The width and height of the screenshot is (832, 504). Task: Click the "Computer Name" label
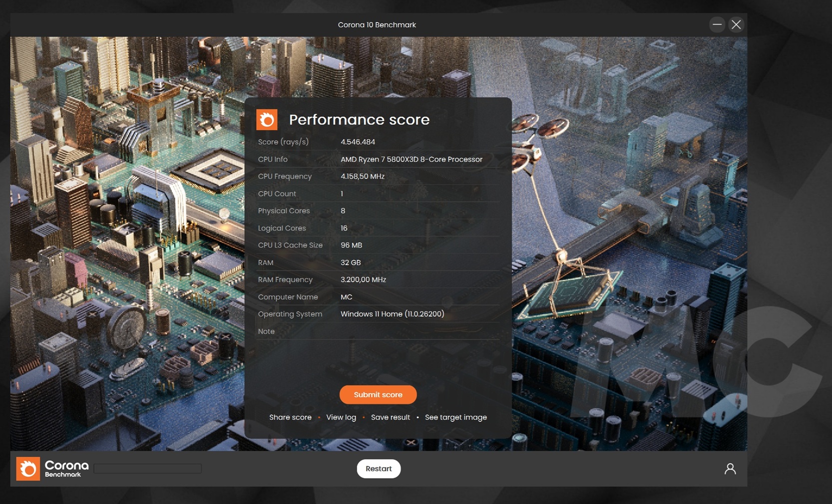coord(288,297)
